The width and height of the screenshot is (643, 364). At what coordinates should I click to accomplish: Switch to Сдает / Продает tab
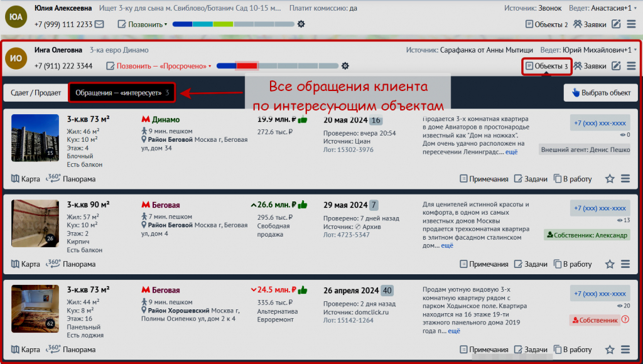[x=36, y=93]
